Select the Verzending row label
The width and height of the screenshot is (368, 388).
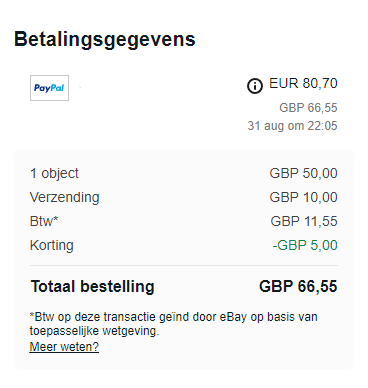[x=65, y=197]
